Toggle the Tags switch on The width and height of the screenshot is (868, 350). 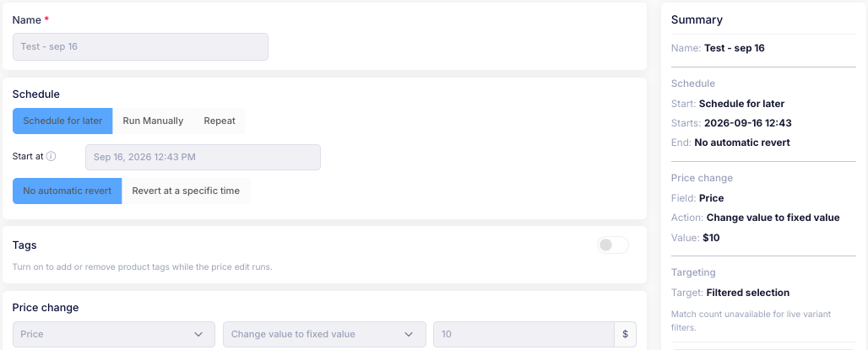point(613,245)
